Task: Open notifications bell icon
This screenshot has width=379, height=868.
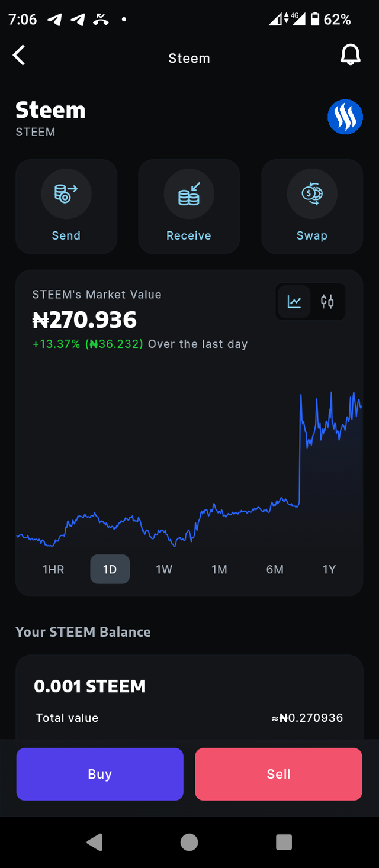Action: coord(350,55)
